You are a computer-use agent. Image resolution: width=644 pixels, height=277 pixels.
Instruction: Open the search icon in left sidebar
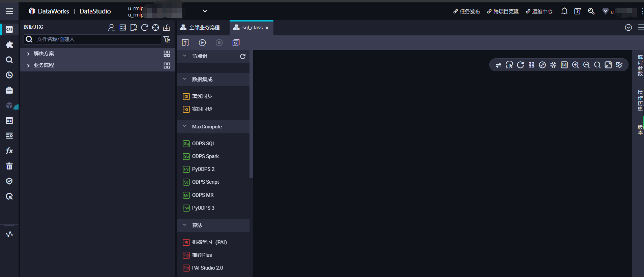[x=9, y=60]
